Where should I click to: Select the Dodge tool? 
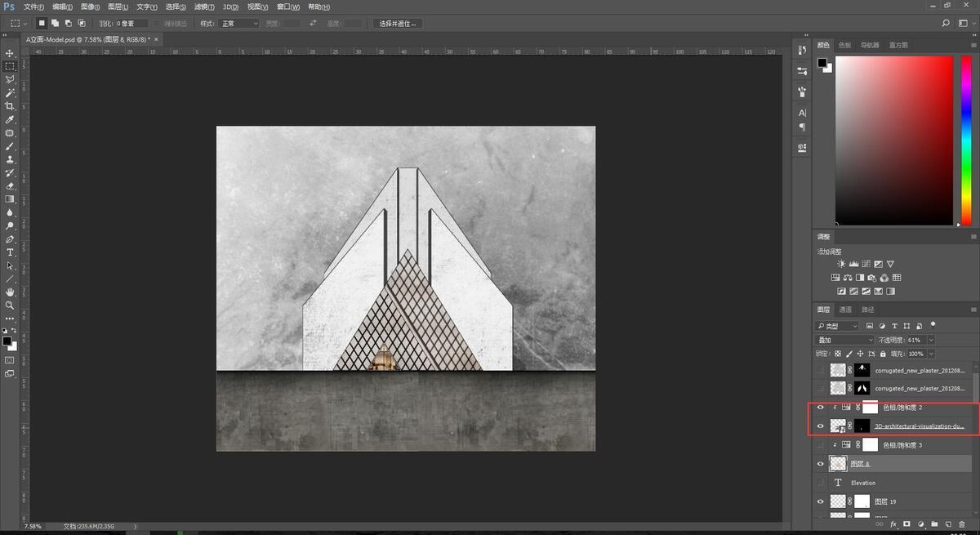point(10,225)
